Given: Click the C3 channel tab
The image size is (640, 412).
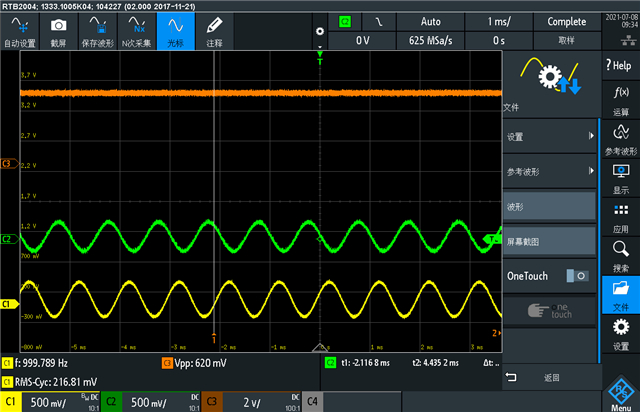Looking at the screenshot, I should 212,402.
